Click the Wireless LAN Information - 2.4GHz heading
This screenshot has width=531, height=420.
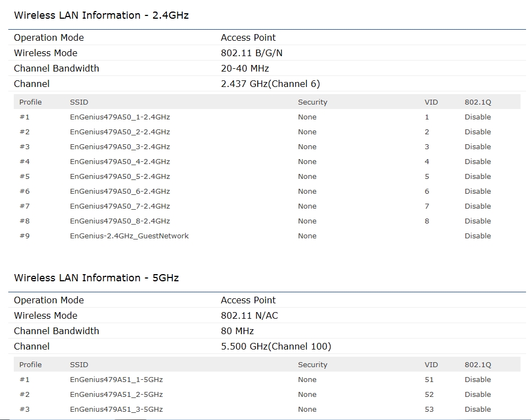pyautogui.click(x=101, y=15)
